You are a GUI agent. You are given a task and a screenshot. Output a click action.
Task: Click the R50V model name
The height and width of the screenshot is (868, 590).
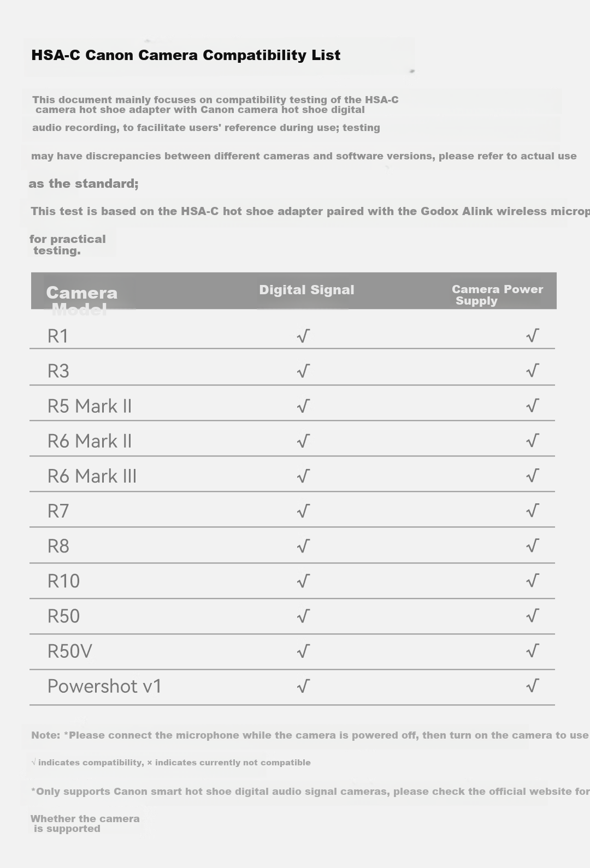point(70,651)
